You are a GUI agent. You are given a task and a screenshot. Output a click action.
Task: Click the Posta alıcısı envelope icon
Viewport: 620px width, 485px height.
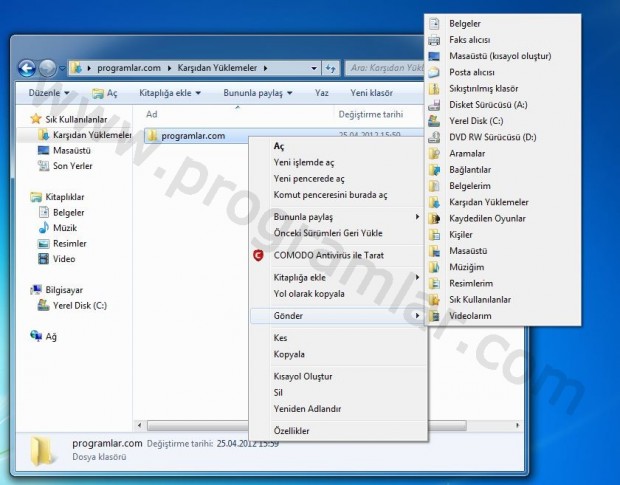[434, 72]
